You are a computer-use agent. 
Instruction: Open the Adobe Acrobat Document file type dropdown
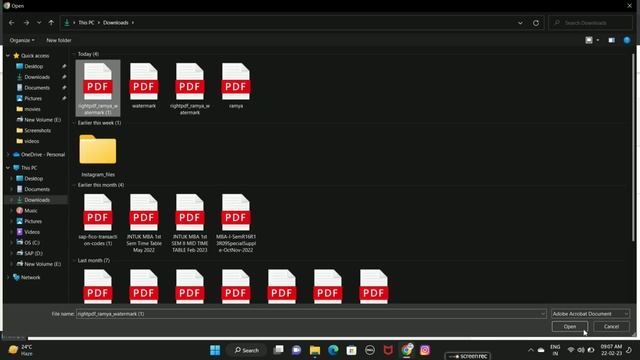(590, 314)
